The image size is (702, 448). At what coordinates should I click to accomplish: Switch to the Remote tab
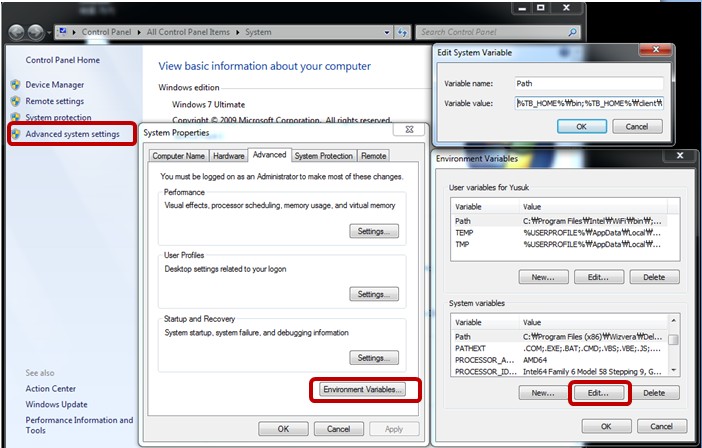coord(374,156)
